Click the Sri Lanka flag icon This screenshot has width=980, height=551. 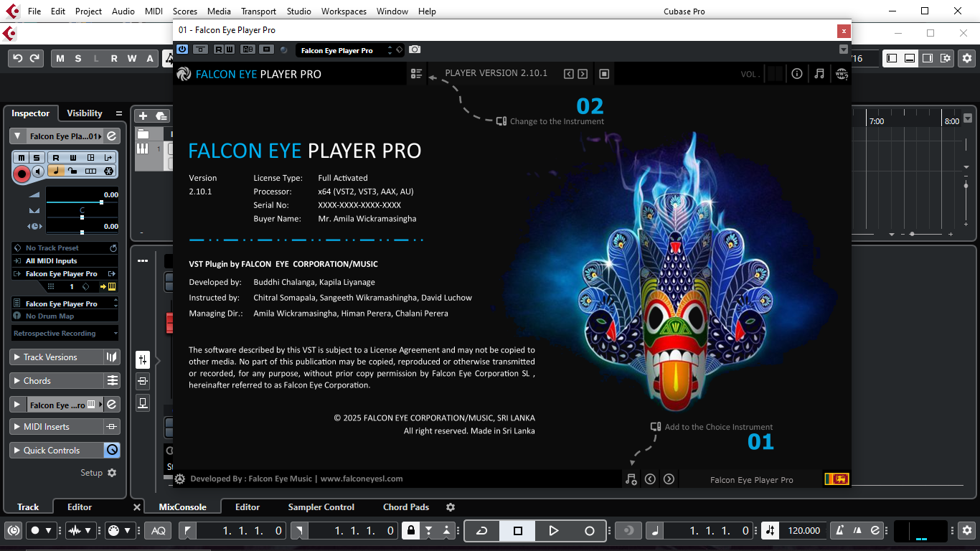837,479
